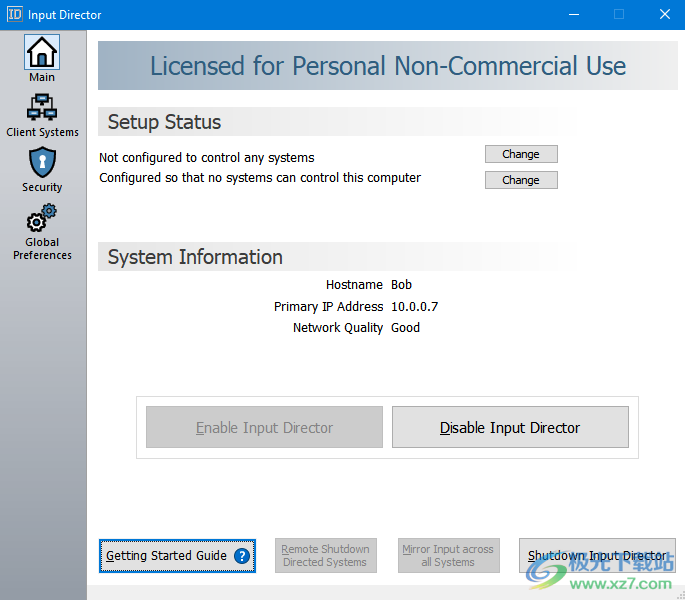The image size is (685, 600).
Task: Click Disable Input Director button
Action: (510, 427)
